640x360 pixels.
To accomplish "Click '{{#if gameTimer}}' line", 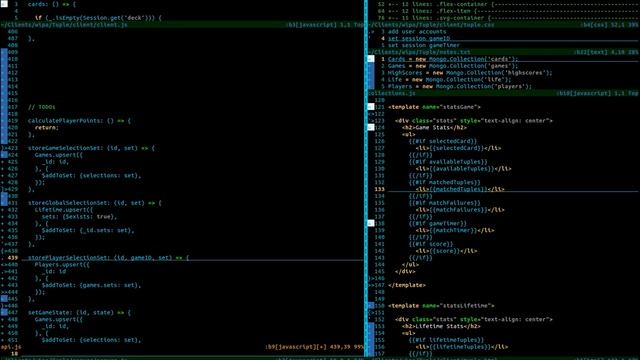I will pos(437,224).
